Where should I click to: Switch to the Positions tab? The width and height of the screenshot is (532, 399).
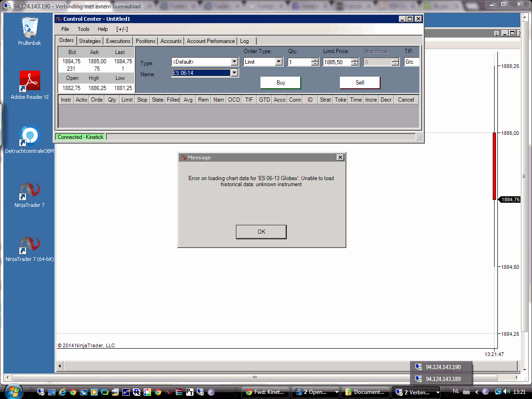[145, 41]
